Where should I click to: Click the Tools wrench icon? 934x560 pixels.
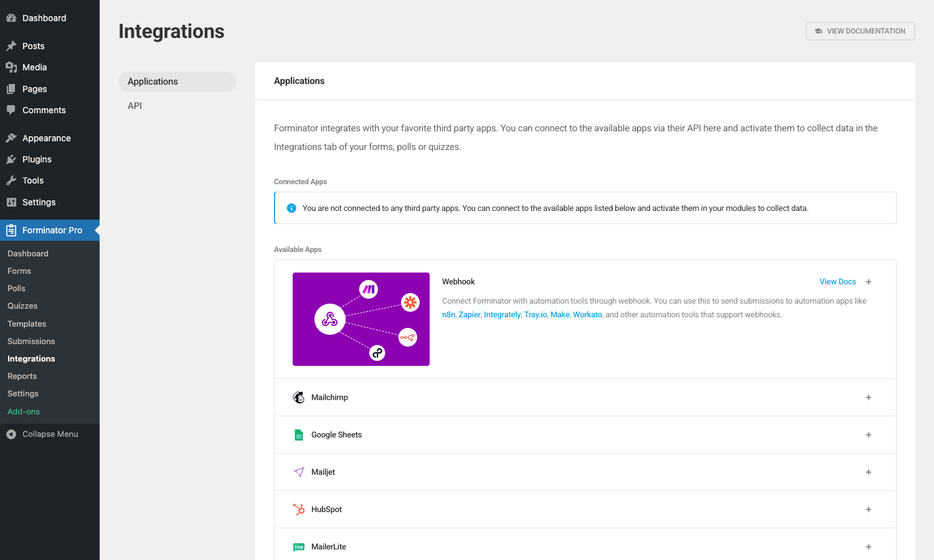(11, 180)
